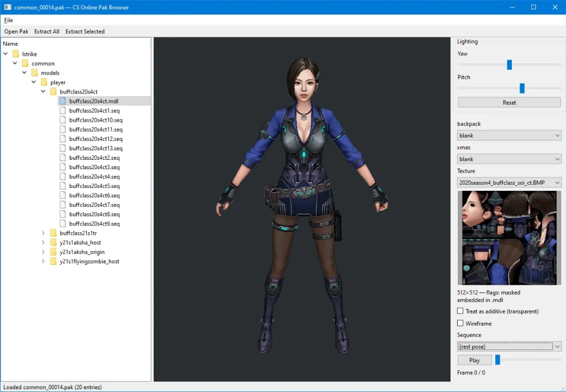Click the common folder icon
The width and height of the screenshot is (566, 392).
[x=25, y=64]
